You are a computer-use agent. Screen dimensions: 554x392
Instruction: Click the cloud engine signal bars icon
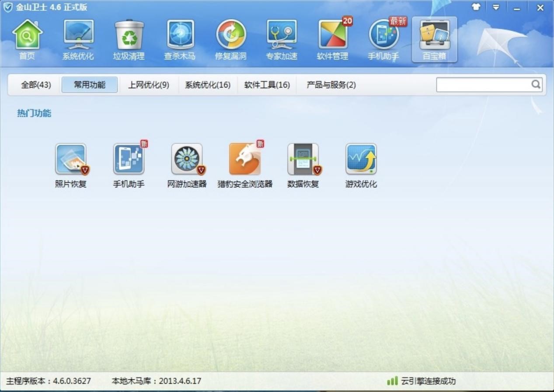click(392, 381)
